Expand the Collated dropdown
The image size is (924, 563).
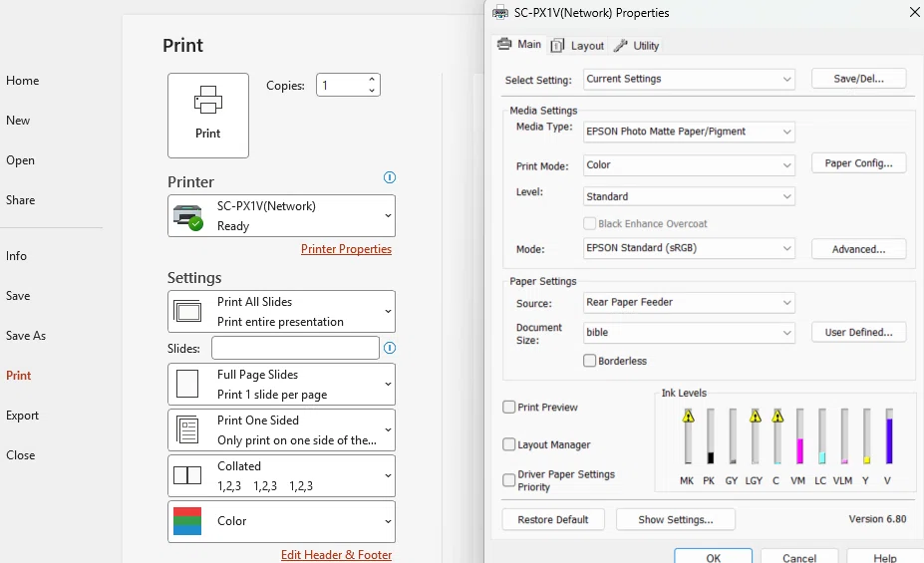(x=282, y=476)
